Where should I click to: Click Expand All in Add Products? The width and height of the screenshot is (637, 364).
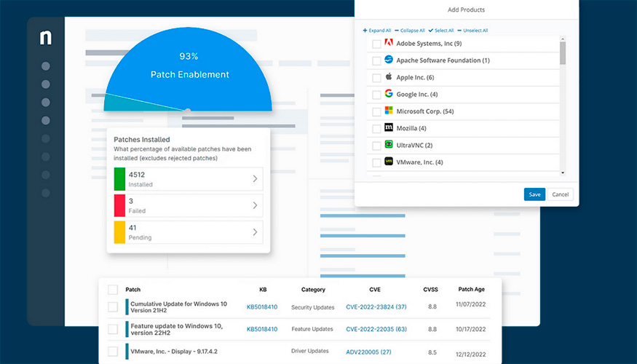pos(377,31)
